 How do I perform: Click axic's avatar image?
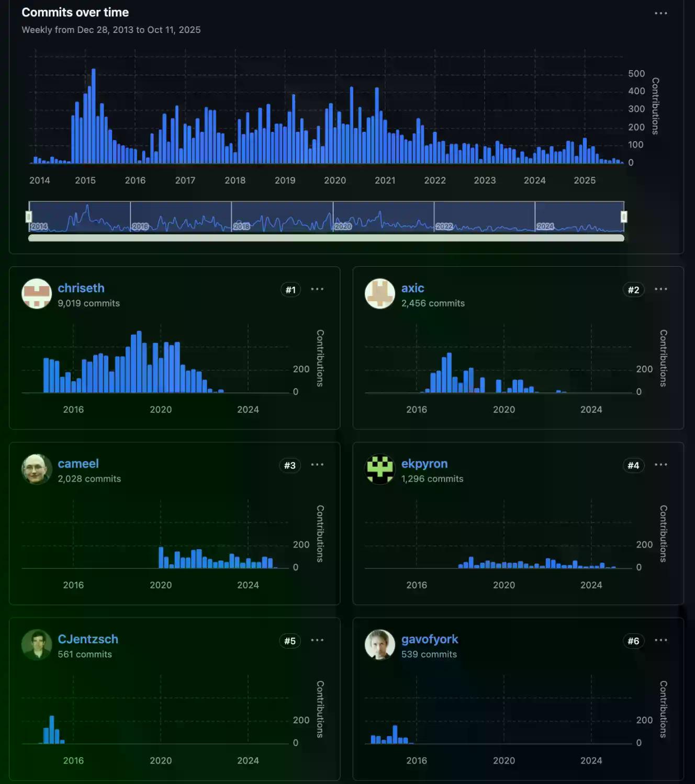pos(380,293)
